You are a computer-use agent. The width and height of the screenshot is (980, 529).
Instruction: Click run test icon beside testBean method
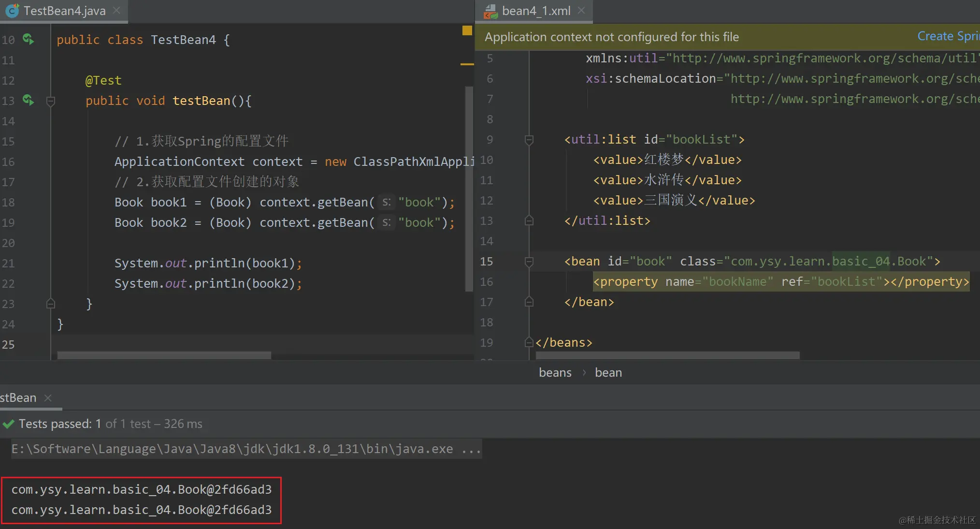(x=29, y=100)
